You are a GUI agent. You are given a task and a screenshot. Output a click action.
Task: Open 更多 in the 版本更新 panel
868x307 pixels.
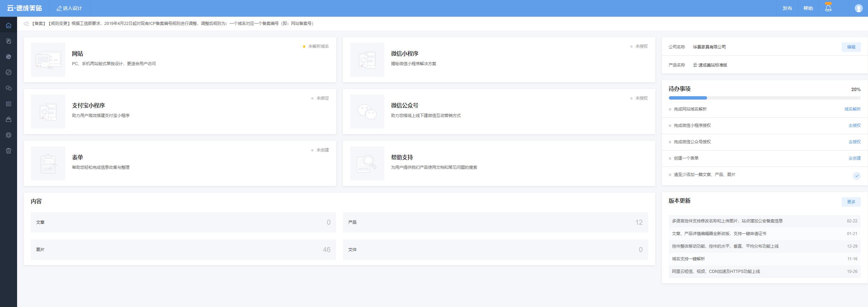pos(851,202)
